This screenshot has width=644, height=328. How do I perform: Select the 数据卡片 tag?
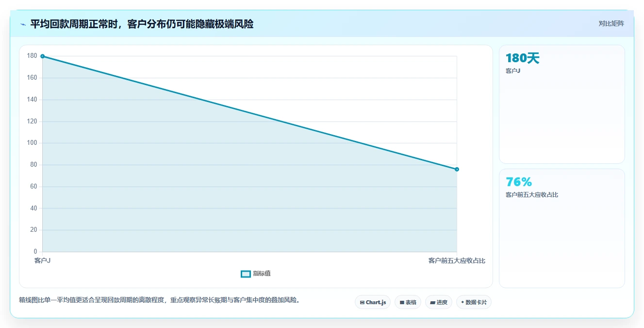474,302
